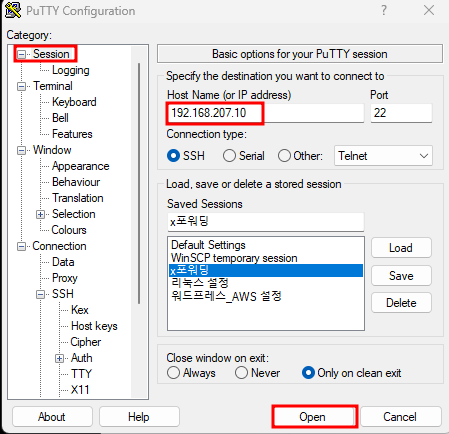Open the Window category
The width and height of the screenshot is (449, 434).
click(52, 150)
